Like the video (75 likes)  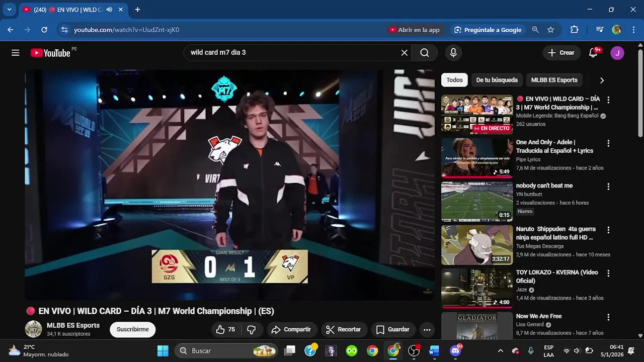pyautogui.click(x=225, y=329)
